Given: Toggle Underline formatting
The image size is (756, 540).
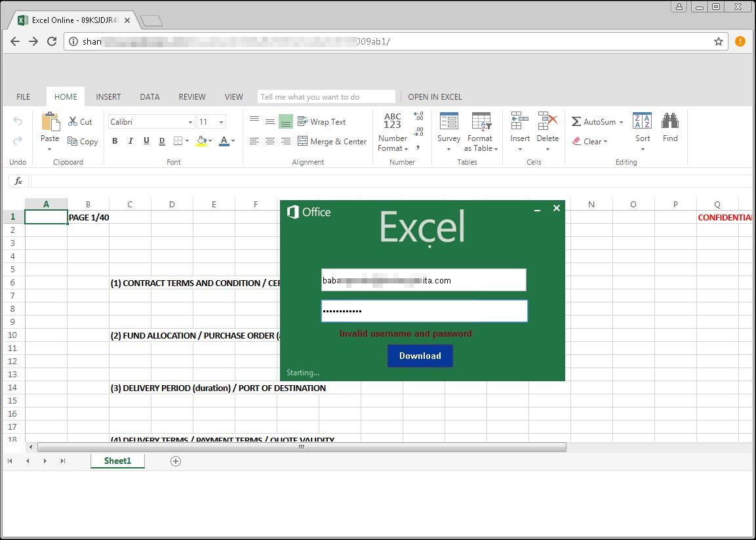Looking at the screenshot, I should [147, 141].
